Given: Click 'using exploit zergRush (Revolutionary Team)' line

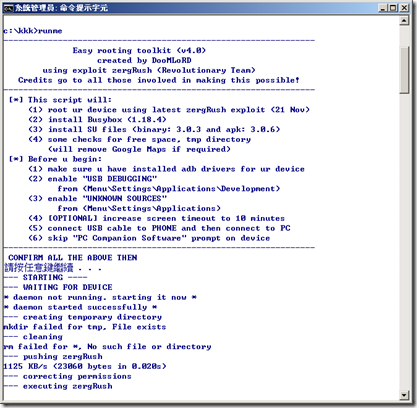Looking at the screenshot, I should (149, 71).
